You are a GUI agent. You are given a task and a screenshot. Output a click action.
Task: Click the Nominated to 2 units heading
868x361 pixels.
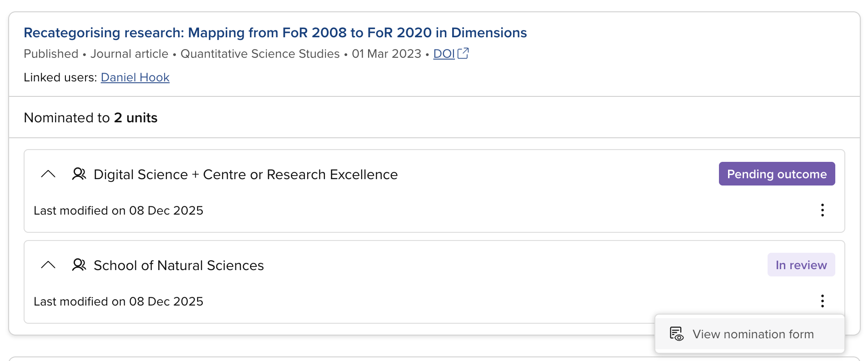coord(90,118)
